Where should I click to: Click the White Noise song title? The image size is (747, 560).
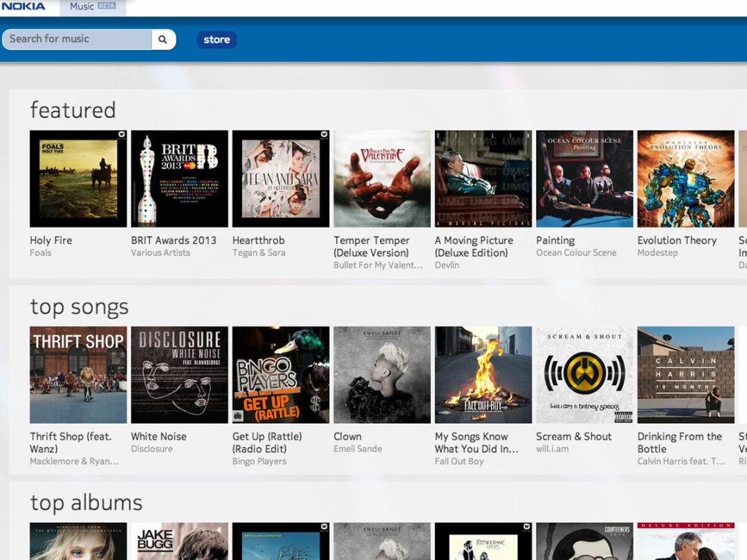pos(158,436)
